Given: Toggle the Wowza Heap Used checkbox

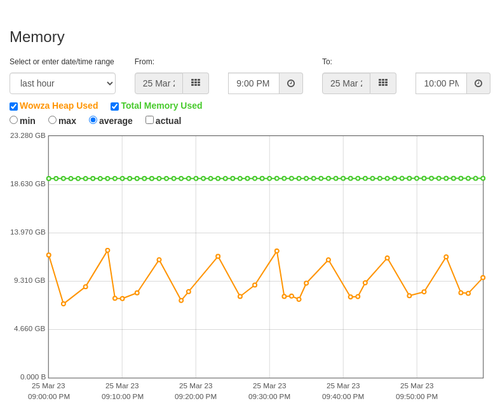Looking at the screenshot, I should pyautogui.click(x=14, y=106).
